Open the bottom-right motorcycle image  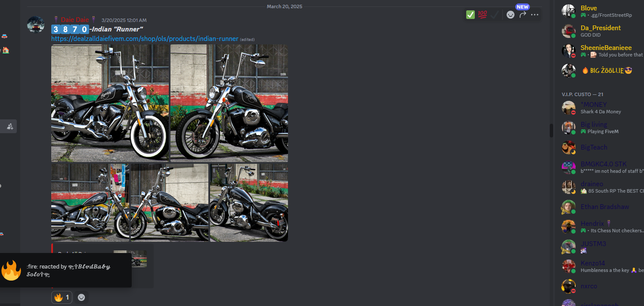tap(249, 203)
